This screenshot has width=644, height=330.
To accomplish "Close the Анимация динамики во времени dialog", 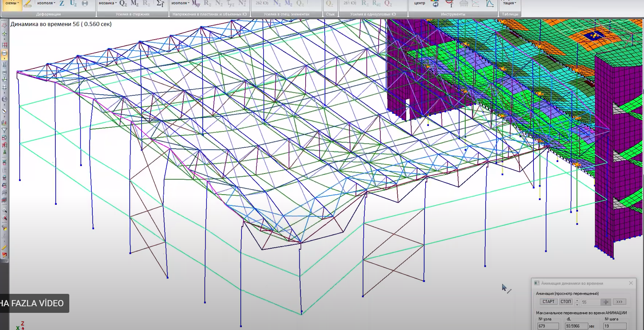I will point(631,283).
